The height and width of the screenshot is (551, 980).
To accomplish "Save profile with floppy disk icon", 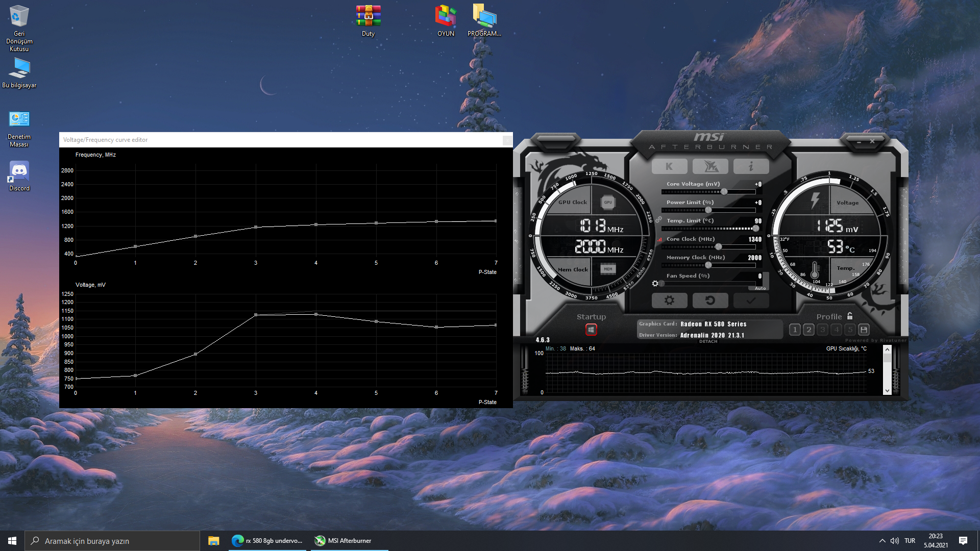I will point(864,330).
